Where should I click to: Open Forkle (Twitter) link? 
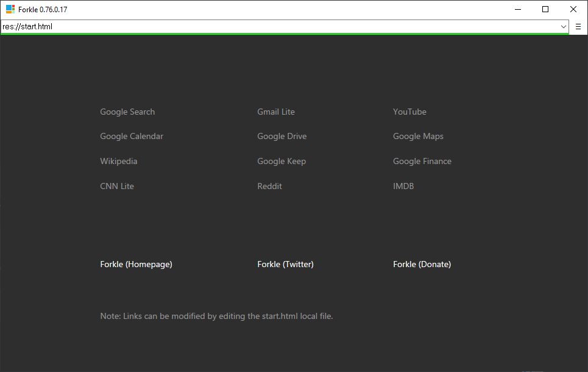[x=285, y=264]
